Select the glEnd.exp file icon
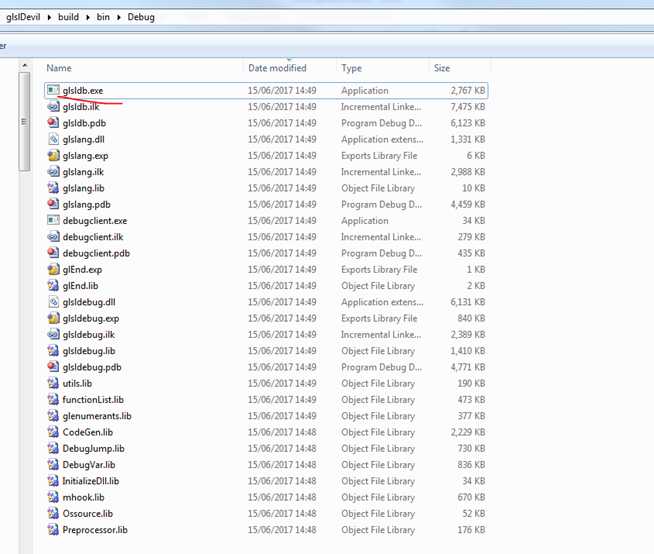 coord(53,269)
